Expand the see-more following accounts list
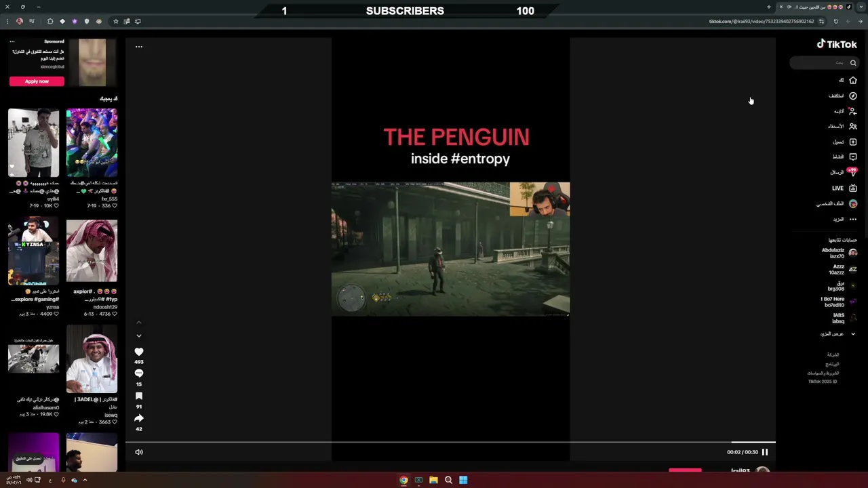 click(837, 333)
